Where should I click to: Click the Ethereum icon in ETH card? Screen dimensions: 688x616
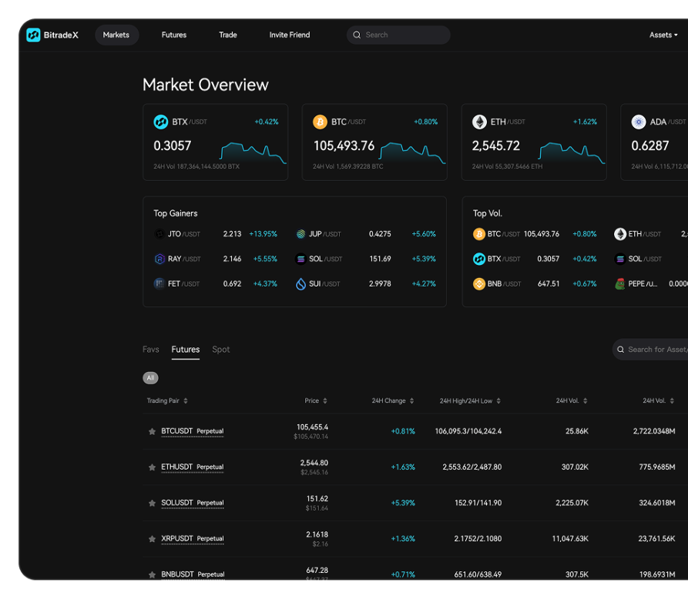coord(479,122)
